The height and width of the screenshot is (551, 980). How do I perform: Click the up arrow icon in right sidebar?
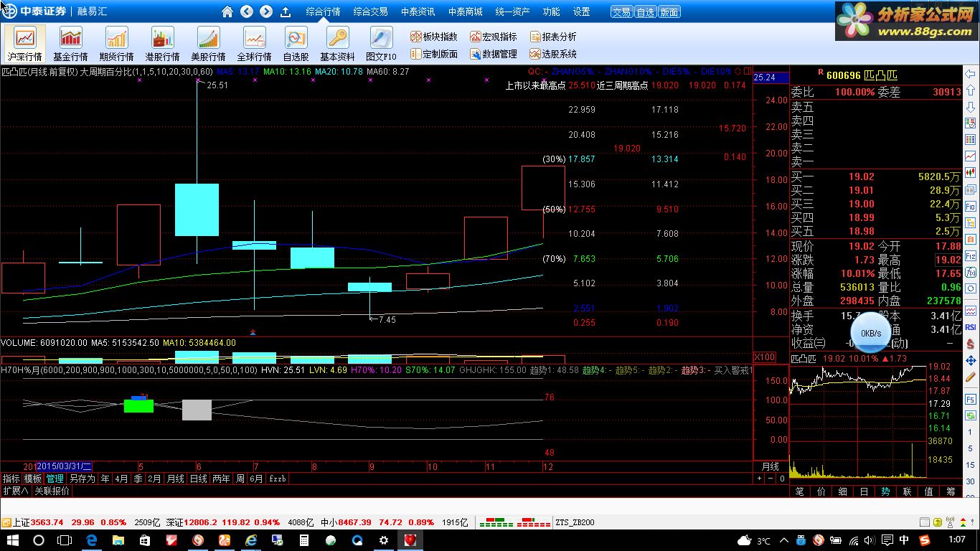tap(971, 89)
